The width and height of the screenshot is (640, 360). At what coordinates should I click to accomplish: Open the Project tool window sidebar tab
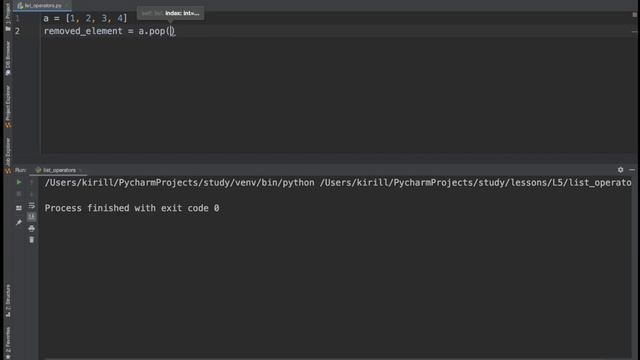point(8,17)
